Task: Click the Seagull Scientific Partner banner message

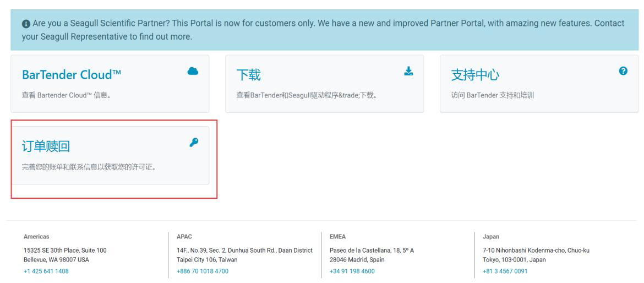Action: coord(324,30)
